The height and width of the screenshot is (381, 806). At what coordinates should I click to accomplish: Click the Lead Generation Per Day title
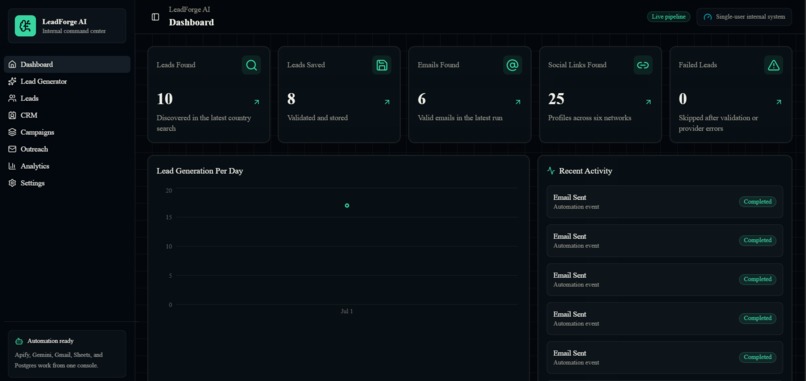click(x=200, y=171)
